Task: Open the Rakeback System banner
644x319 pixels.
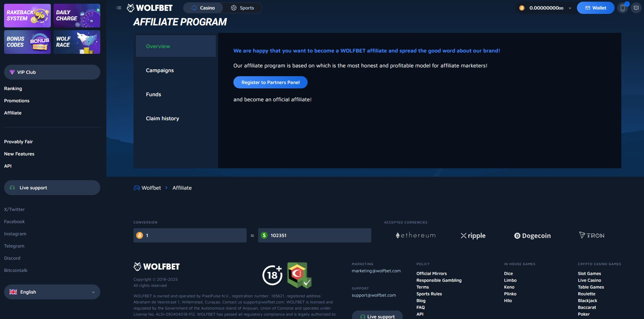Action: coord(27,16)
